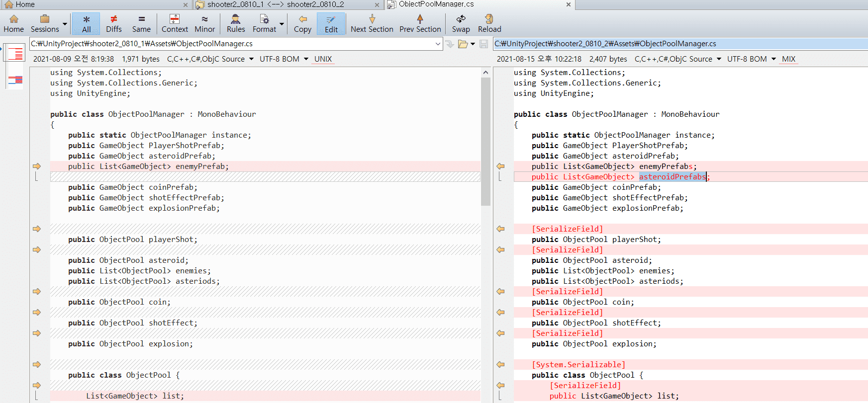Click the UNIX line ending link
The height and width of the screenshot is (403, 868).
click(x=323, y=59)
